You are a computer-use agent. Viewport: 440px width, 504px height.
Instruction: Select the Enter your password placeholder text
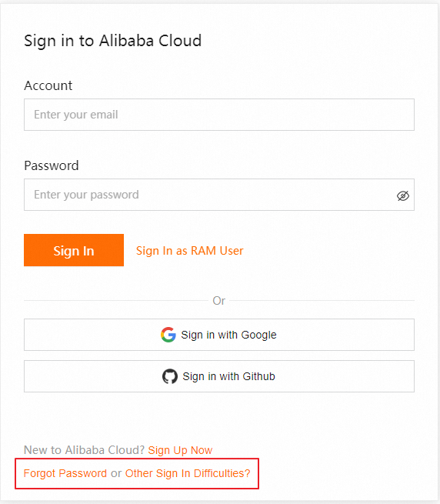[86, 195]
